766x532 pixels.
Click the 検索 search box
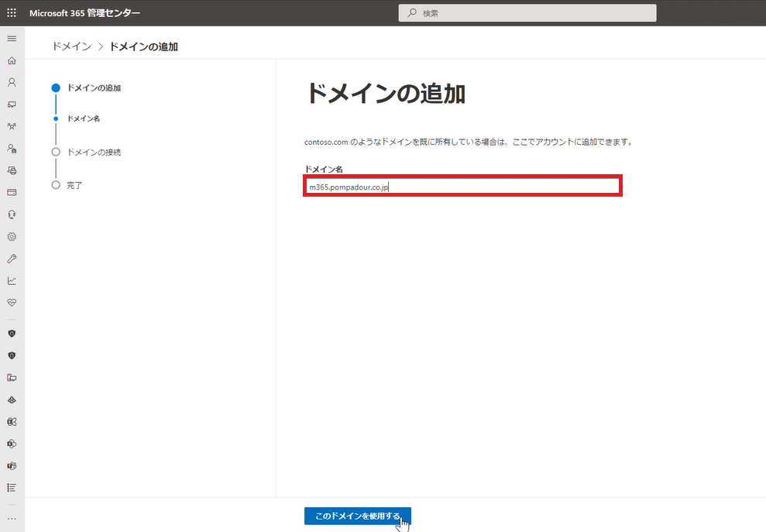[527, 13]
